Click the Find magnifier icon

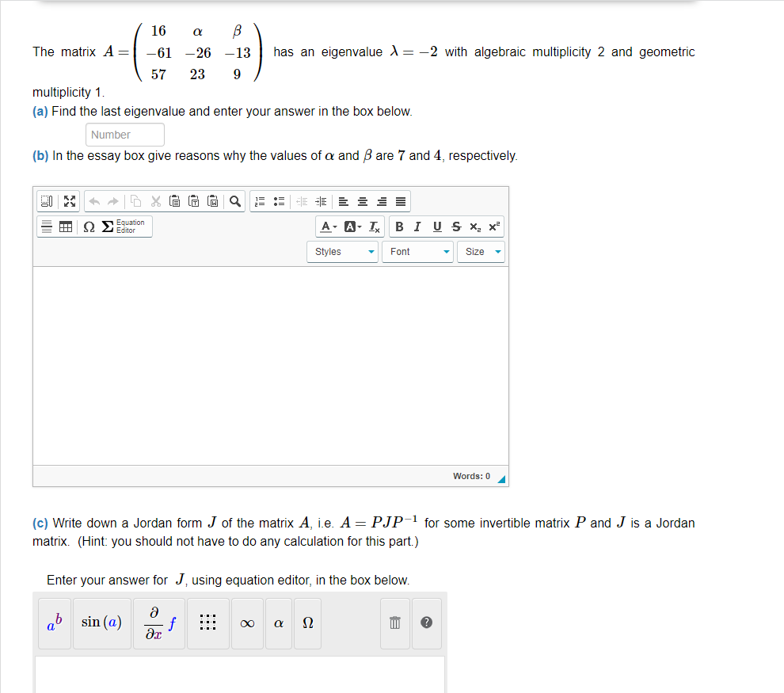point(234,200)
